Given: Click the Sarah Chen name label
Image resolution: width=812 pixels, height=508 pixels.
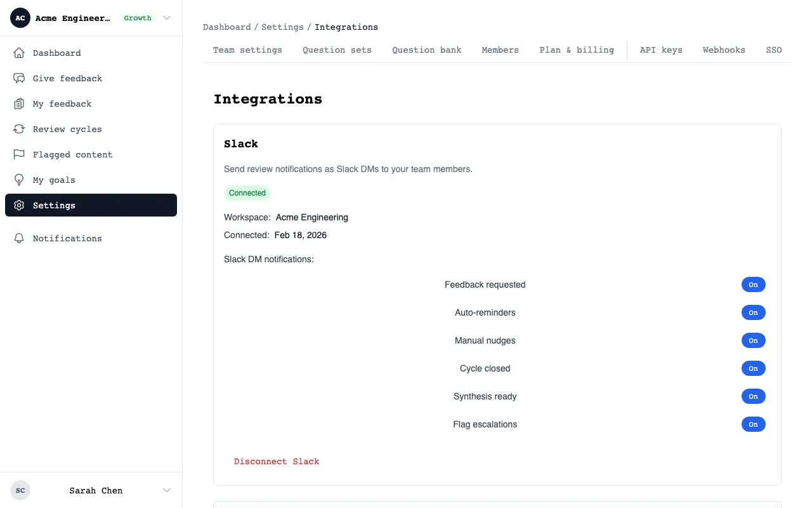Looking at the screenshot, I should tap(96, 490).
